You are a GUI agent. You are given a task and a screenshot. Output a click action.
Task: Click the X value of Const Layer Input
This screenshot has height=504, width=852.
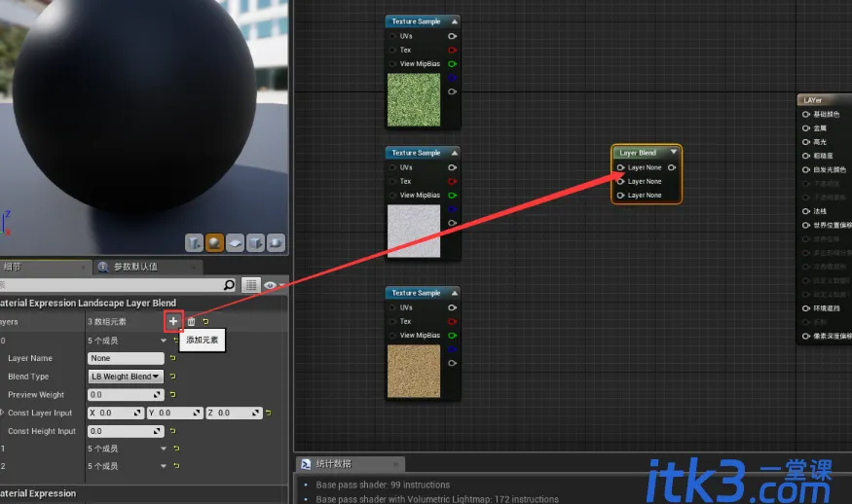click(x=116, y=413)
